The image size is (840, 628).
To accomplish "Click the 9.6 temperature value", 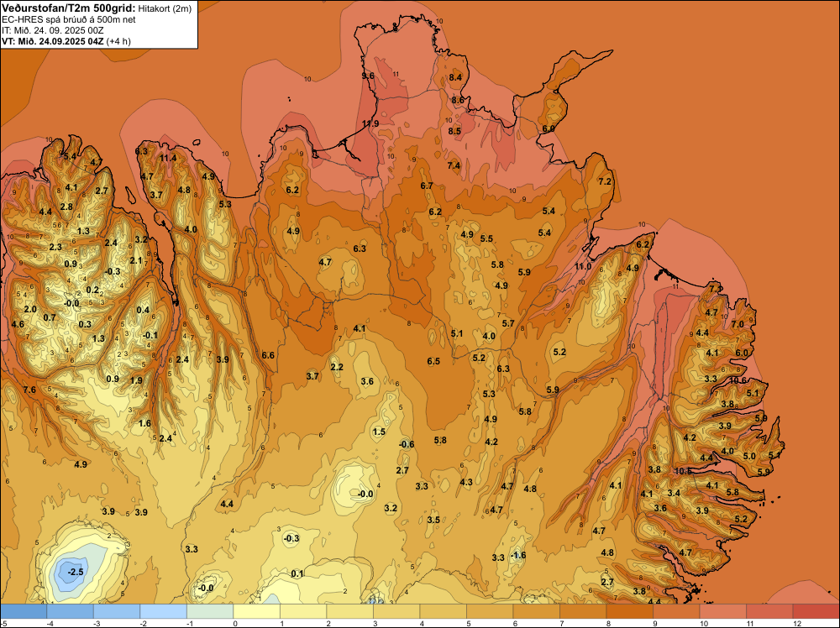I will [368, 76].
